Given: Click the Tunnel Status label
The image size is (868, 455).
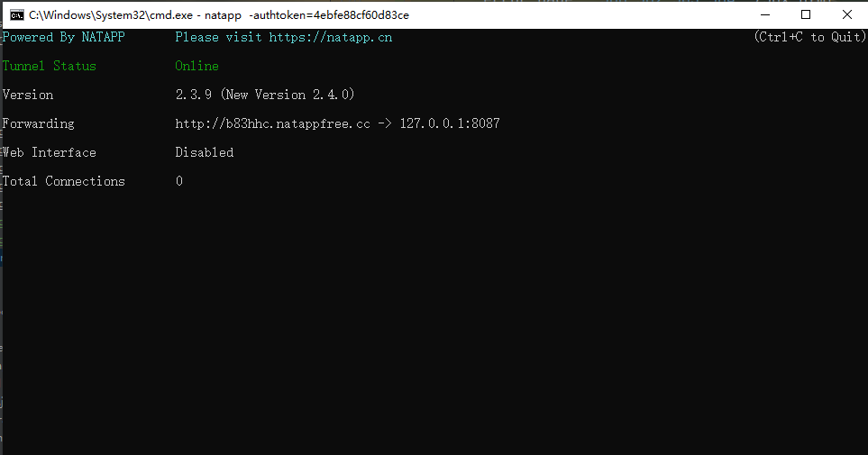Looking at the screenshot, I should pos(50,66).
